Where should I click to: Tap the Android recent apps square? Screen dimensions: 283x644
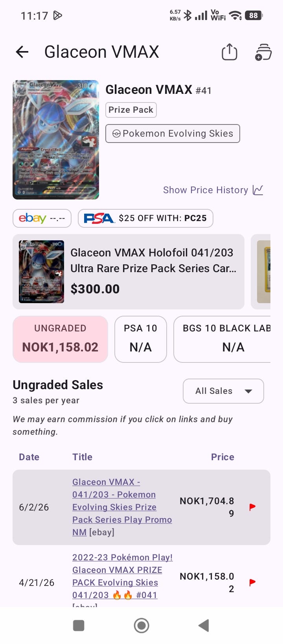79,626
